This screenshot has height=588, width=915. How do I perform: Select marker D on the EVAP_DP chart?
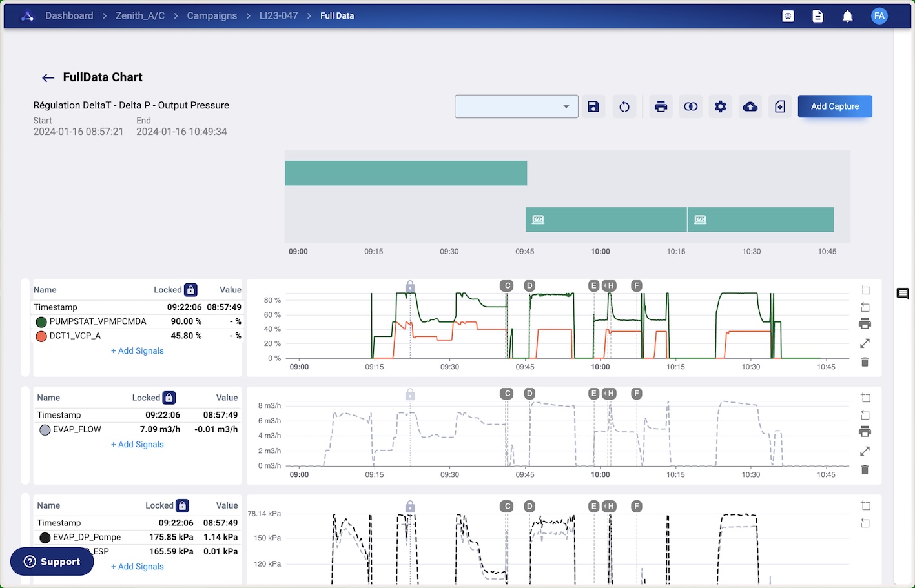(529, 506)
